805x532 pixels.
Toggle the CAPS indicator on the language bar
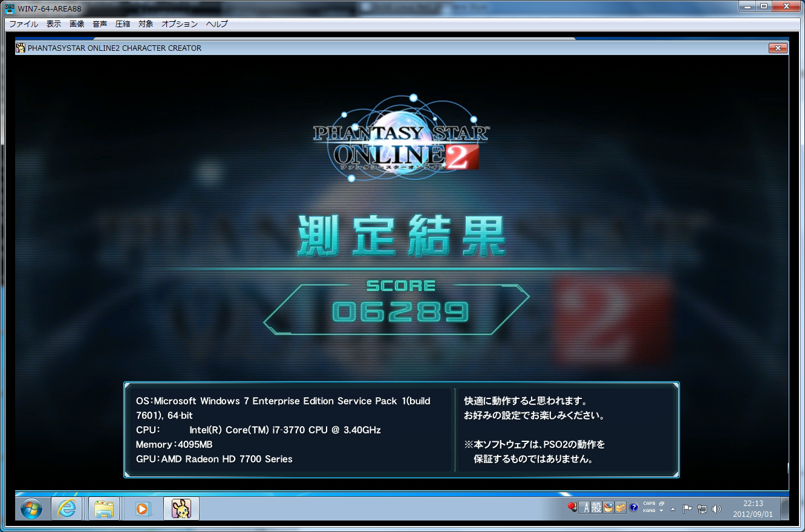point(649,504)
